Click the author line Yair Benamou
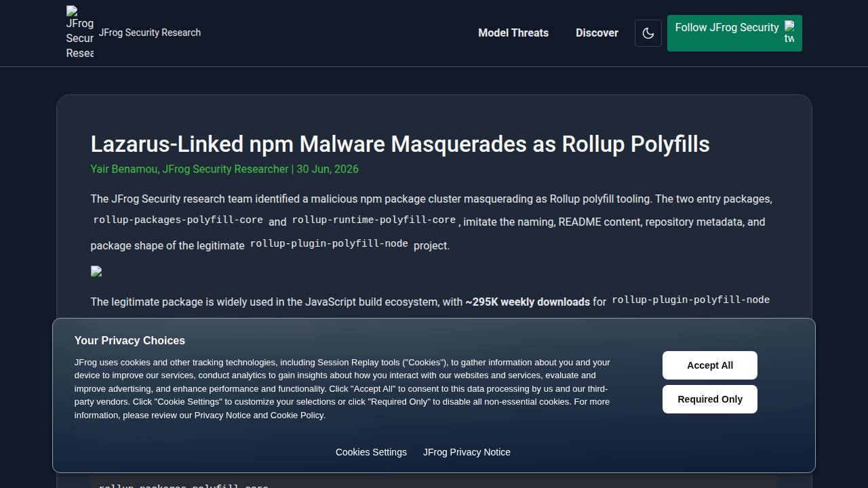The height and width of the screenshot is (488, 868). click(x=224, y=169)
